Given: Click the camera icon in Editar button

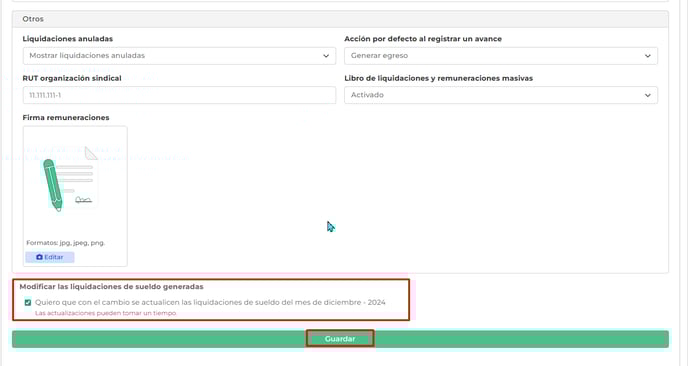Looking at the screenshot, I should tap(39, 257).
